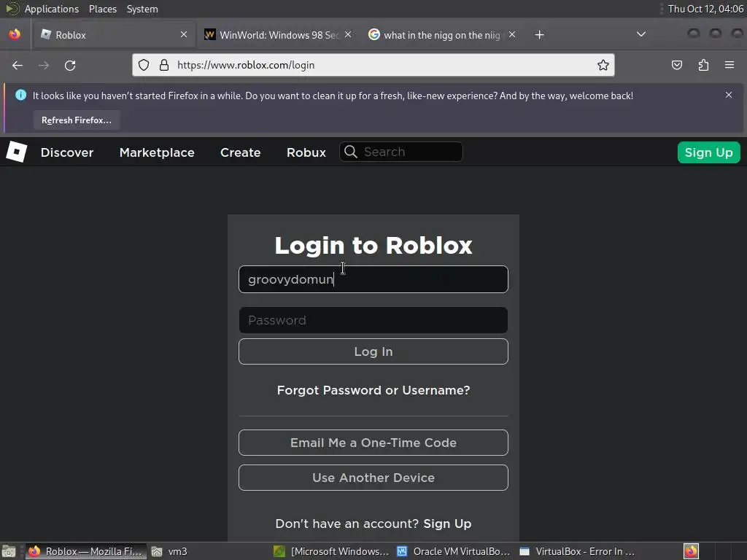Viewport: 747px width, 560px height.
Task: Open the shield tracking protection icon
Action: tap(144, 65)
